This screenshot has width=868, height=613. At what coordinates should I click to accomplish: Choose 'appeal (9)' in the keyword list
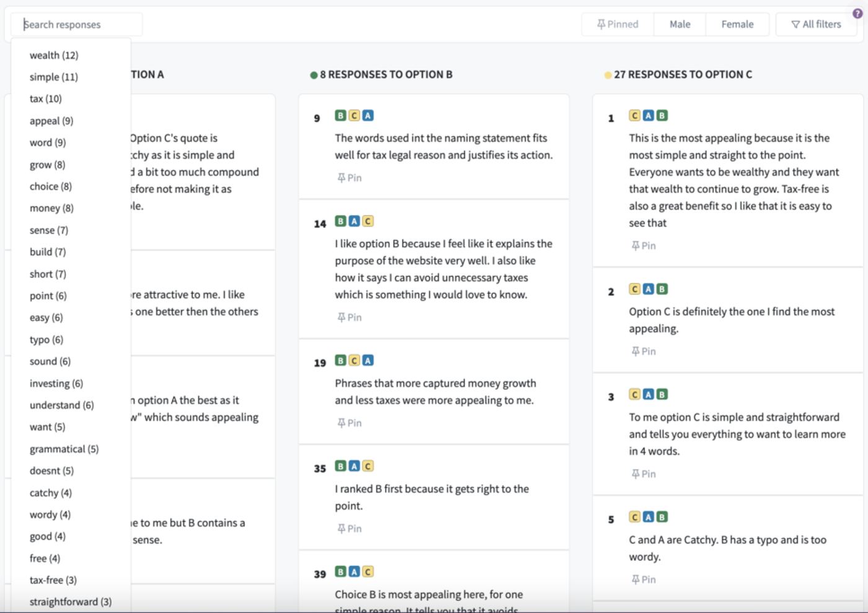tap(51, 121)
